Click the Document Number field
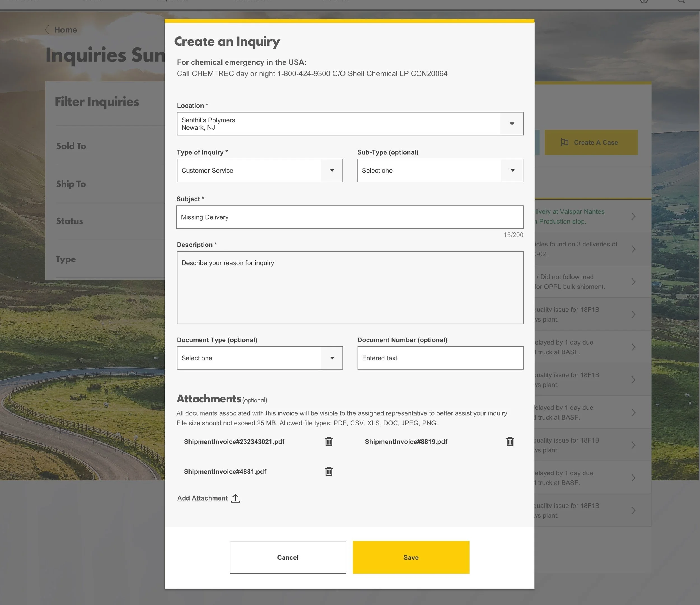This screenshot has width=700, height=605. point(440,358)
